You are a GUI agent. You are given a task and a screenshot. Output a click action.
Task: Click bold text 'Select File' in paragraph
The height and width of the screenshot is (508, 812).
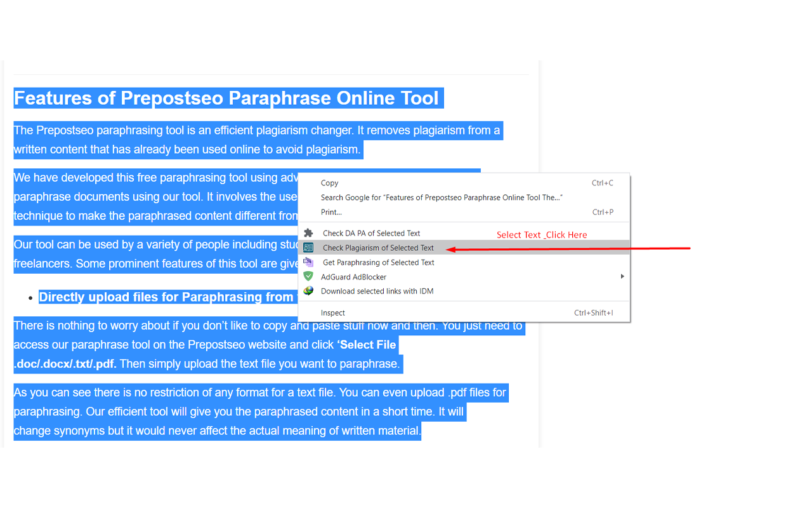pyautogui.click(x=367, y=345)
